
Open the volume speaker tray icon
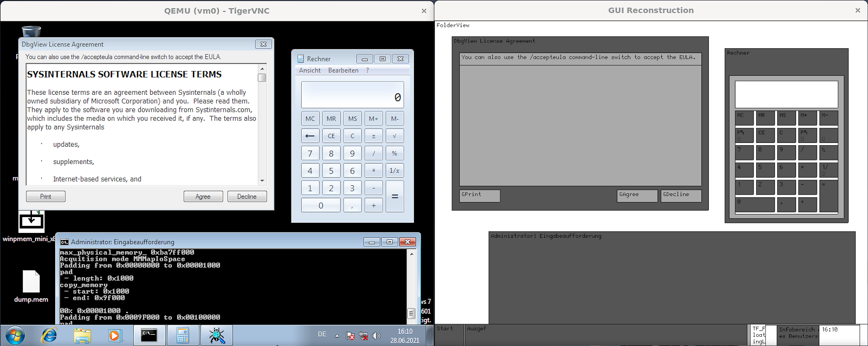click(x=376, y=336)
